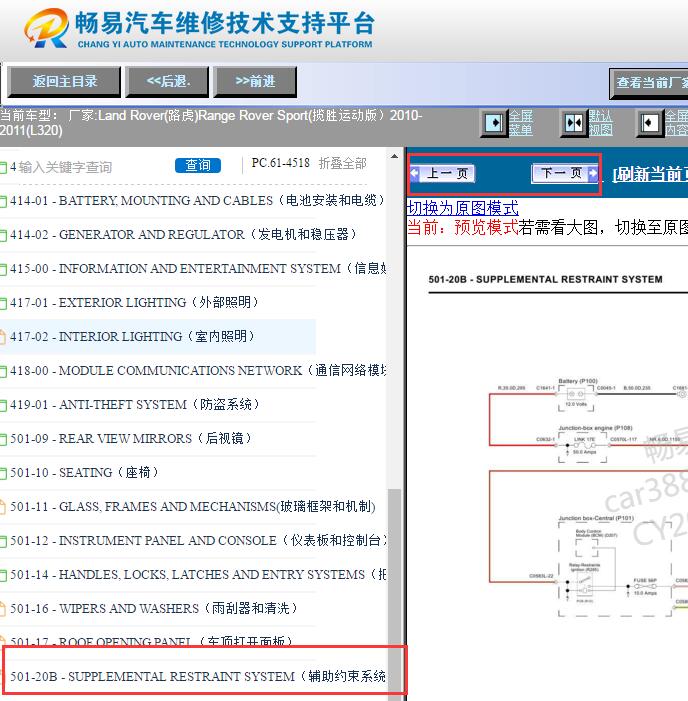
Task: Switch to original image mode 切换为原图模式
Action: pyautogui.click(x=463, y=208)
